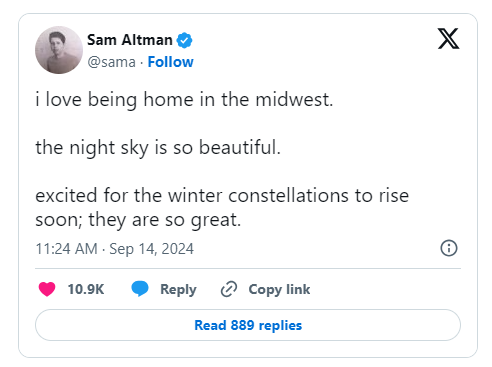The image size is (492, 367).
Task: Open the tweet info circle icon
Action: tap(449, 248)
